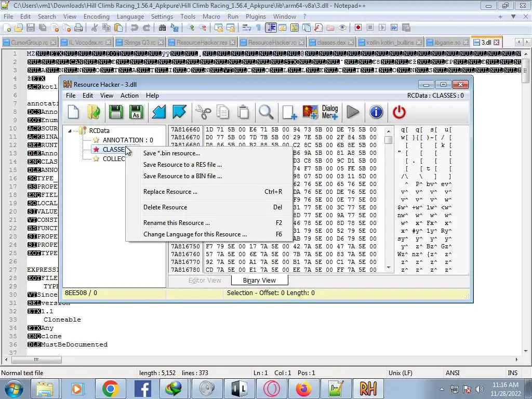
Task: Click Compile Script play icon
Action: [353, 112]
